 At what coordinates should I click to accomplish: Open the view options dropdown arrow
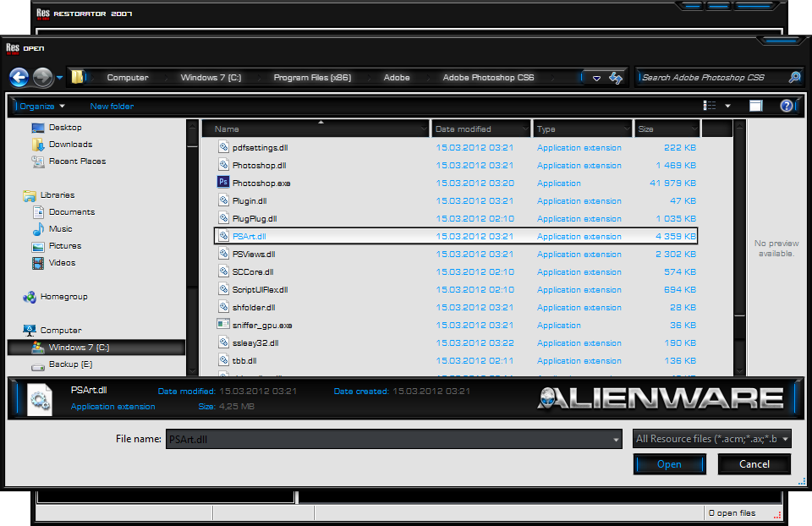[x=727, y=106]
